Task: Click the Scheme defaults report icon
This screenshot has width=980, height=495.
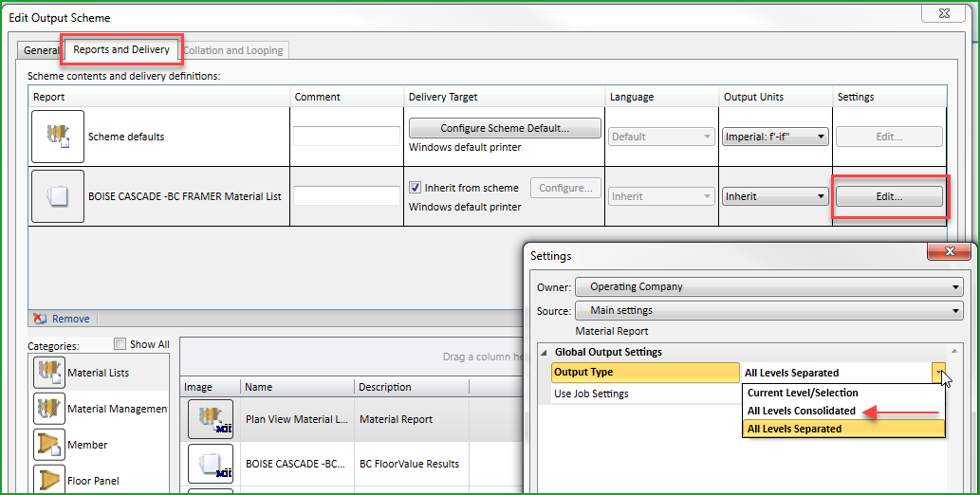Action: pos(58,137)
